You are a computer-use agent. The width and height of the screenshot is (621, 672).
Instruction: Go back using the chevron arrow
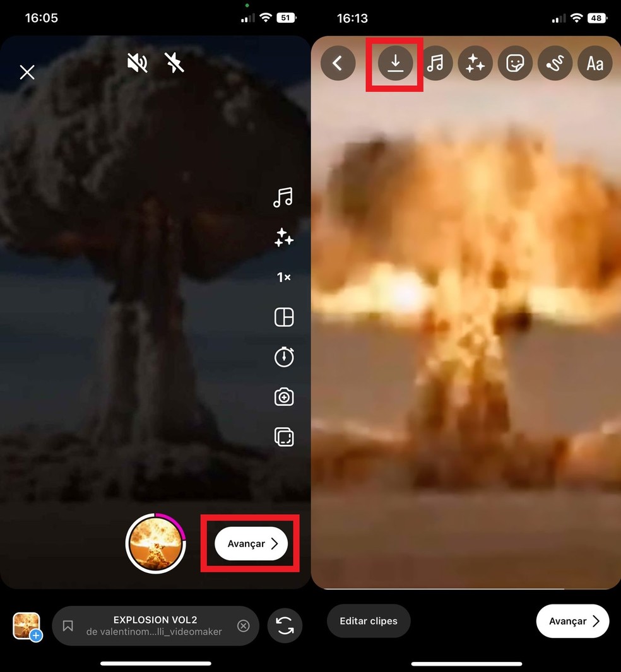[x=338, y=63]
